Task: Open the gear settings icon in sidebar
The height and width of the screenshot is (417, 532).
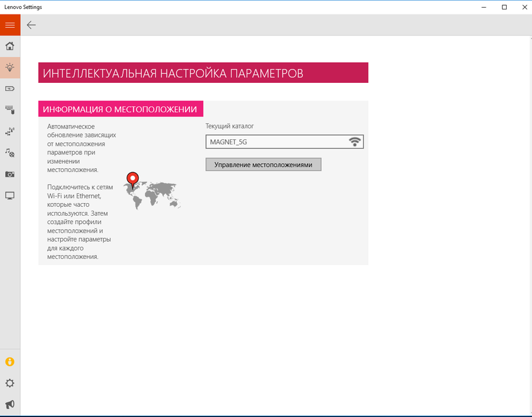Action: [x=9, y=383]
